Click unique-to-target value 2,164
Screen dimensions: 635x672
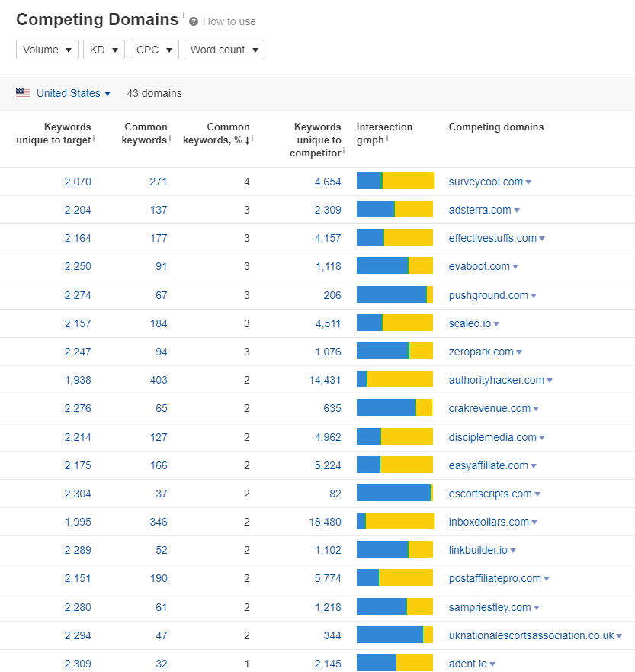pos(78,238)
